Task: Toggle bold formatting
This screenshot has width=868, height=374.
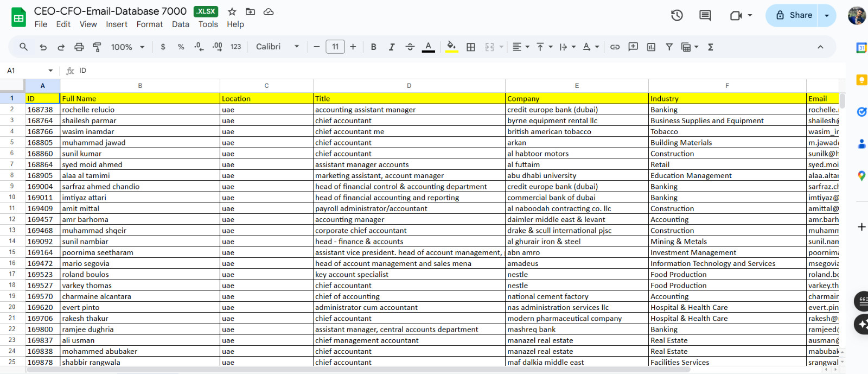Action: coord(373,47)
